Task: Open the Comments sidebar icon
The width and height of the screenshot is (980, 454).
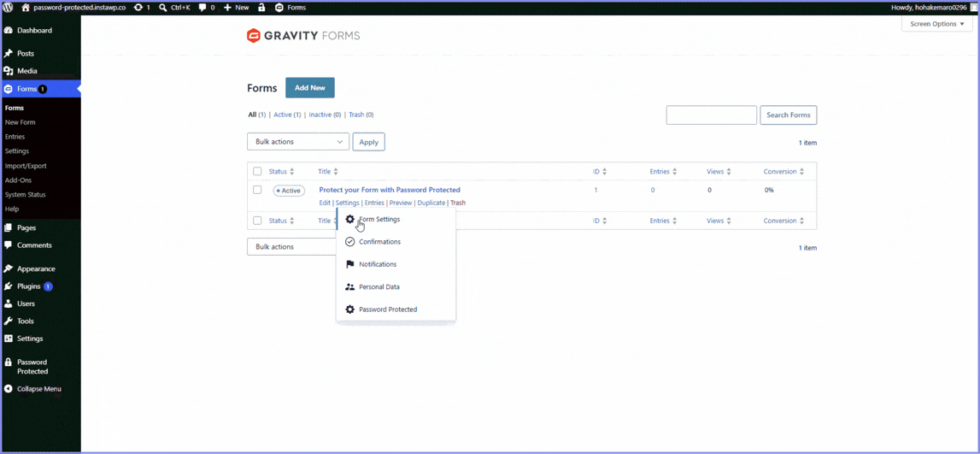Action: point(9,245)
